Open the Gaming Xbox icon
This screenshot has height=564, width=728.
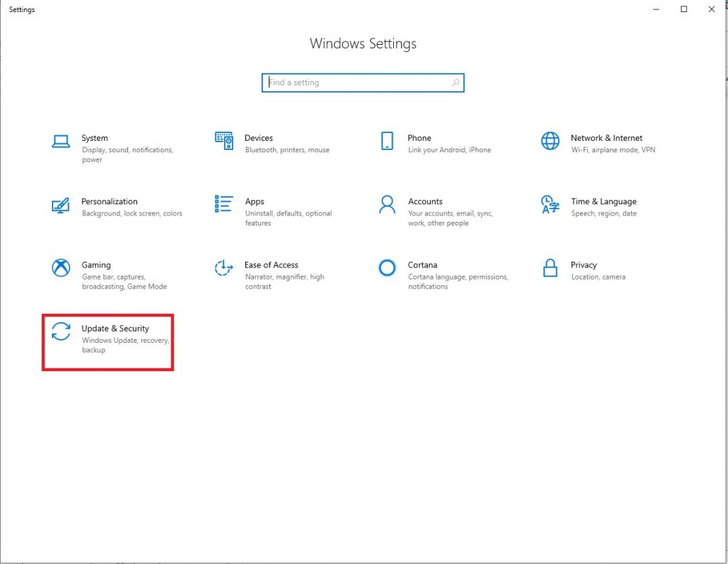click(x=61, y=267)
